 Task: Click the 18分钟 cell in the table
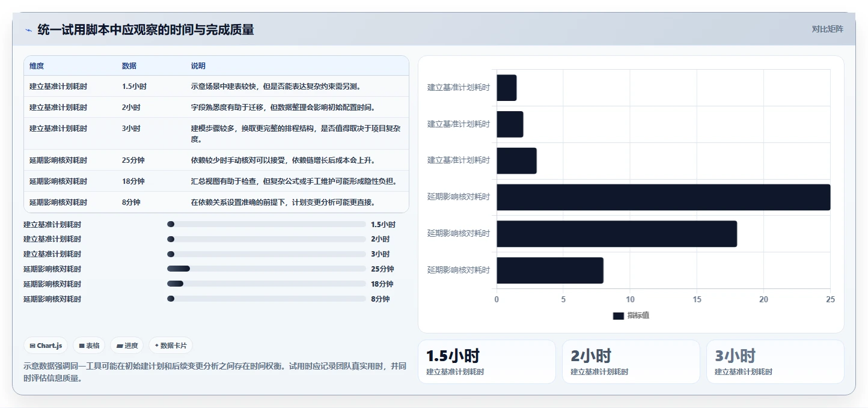click(133, 181)
